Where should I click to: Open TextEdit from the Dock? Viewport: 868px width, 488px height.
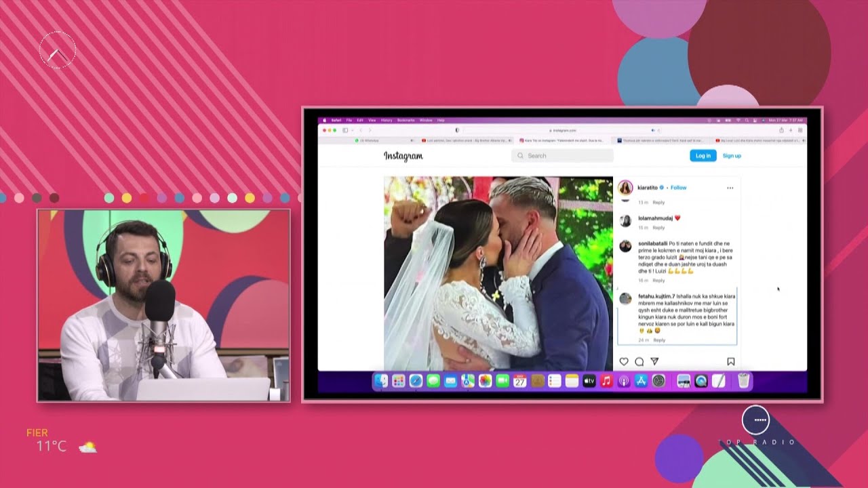pyautogui.click(x=718, y=381)
